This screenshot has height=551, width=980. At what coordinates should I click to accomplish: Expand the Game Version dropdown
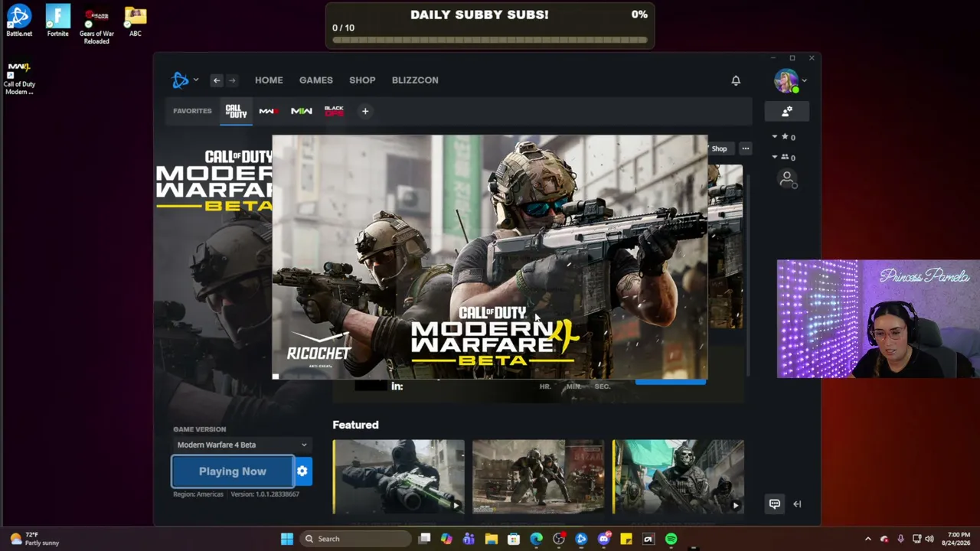241,445
